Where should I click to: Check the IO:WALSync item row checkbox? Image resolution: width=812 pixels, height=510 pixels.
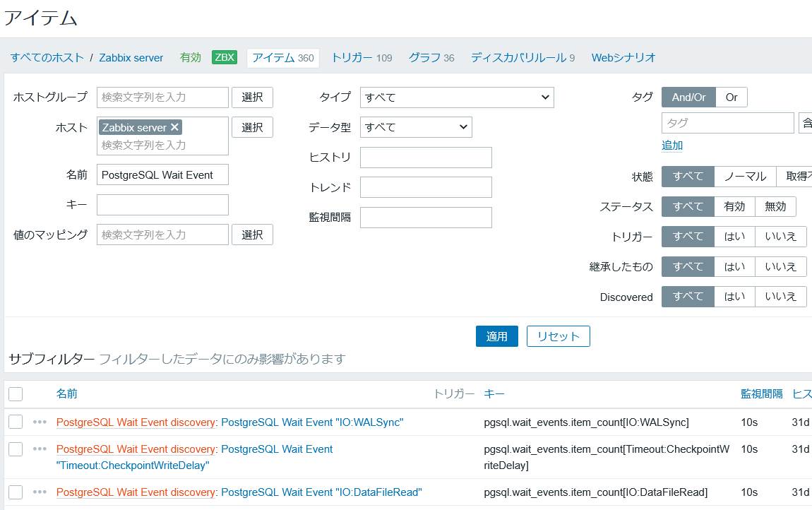coord(16,422)
